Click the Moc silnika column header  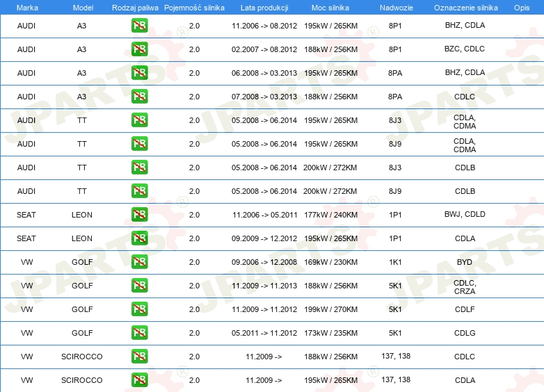click(x=330, y=8)
